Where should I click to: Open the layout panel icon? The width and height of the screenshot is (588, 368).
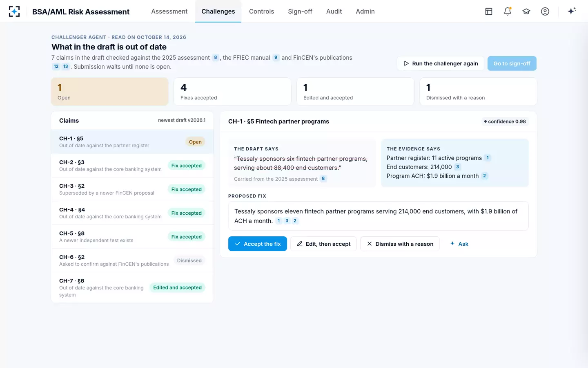coord(489,11)
